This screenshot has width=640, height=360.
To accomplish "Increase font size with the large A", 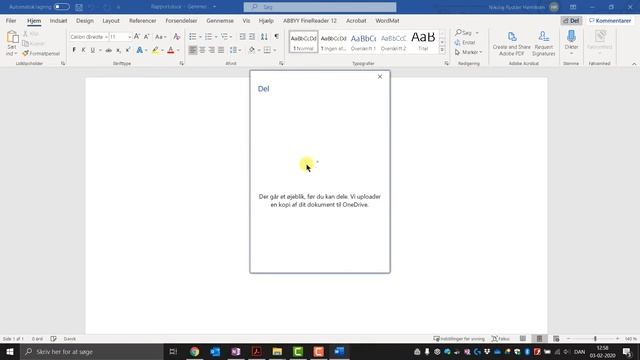I will coord(137,37).
